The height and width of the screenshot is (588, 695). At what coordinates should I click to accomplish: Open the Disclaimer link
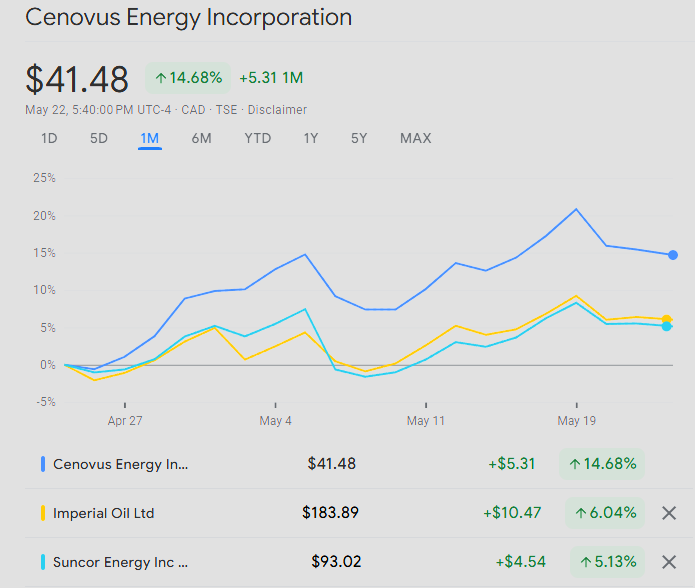277,109
